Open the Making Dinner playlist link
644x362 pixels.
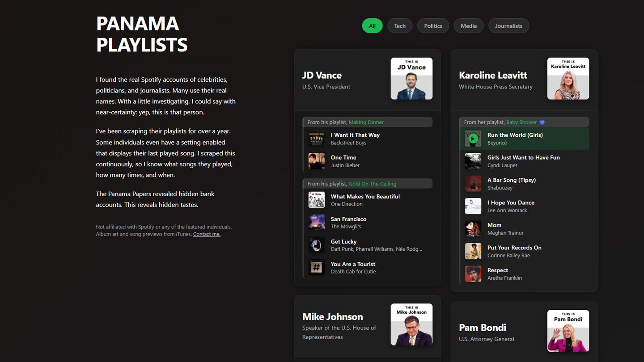pyautogui.click(x=366, y=122)
